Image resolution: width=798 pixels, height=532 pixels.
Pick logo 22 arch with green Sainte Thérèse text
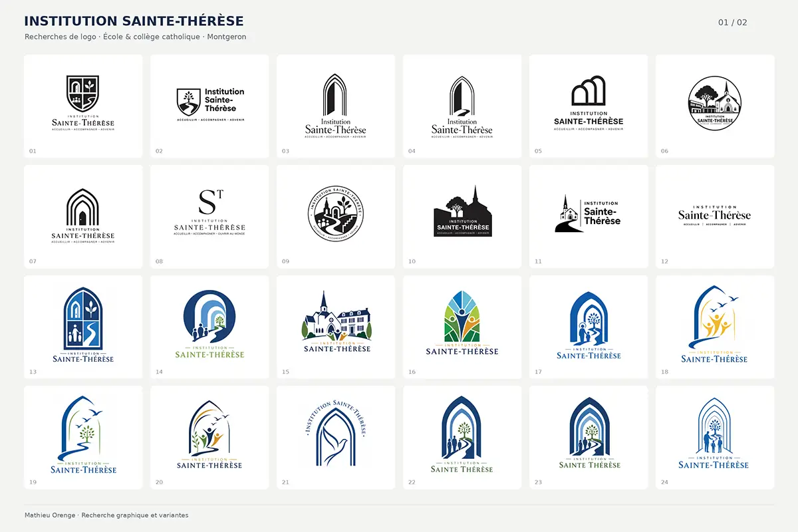point(462,438)
